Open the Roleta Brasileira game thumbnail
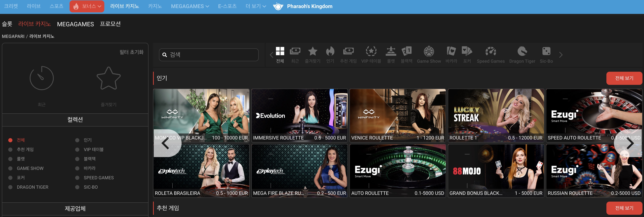This screenshot has height=217, width=644. click(x=201, y=171)
